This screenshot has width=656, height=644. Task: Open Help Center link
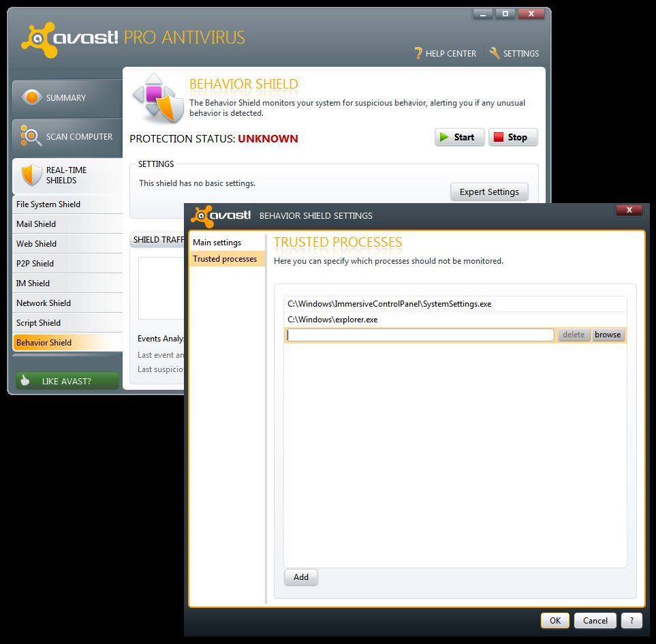click(x=446, y=54)
